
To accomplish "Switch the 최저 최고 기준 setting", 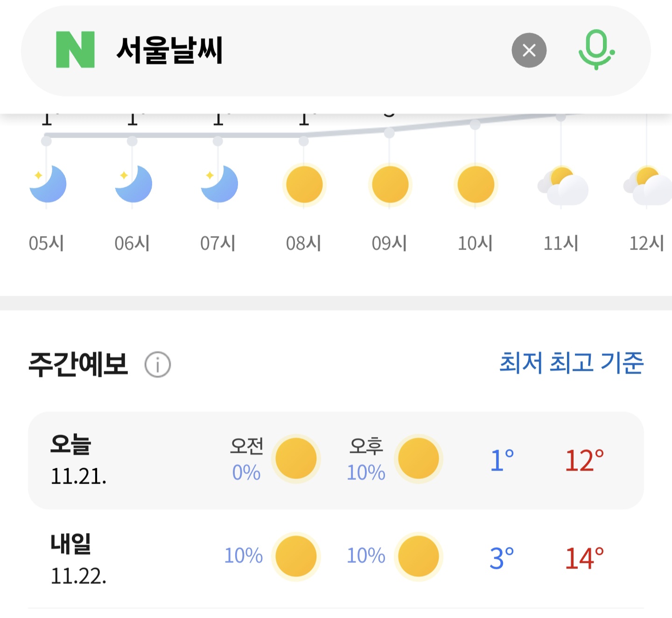I will 571,363.
